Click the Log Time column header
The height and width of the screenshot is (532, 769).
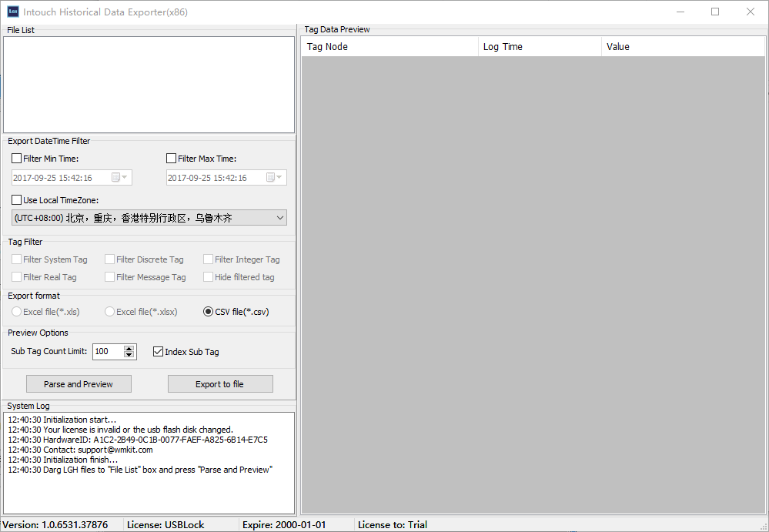540,47
